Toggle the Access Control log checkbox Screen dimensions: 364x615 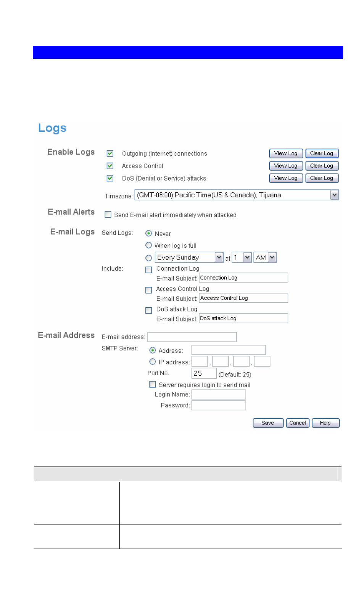click(x=110, y=166)
